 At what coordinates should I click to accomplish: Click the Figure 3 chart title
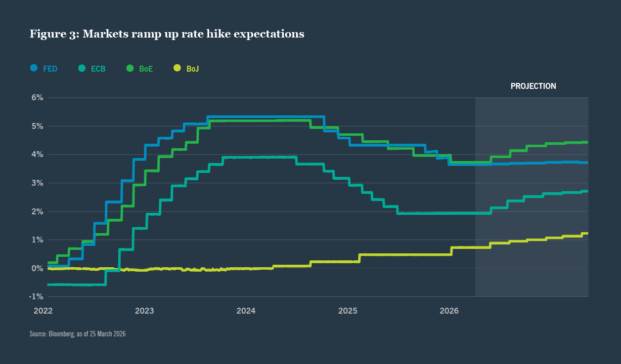click(167, 34)
